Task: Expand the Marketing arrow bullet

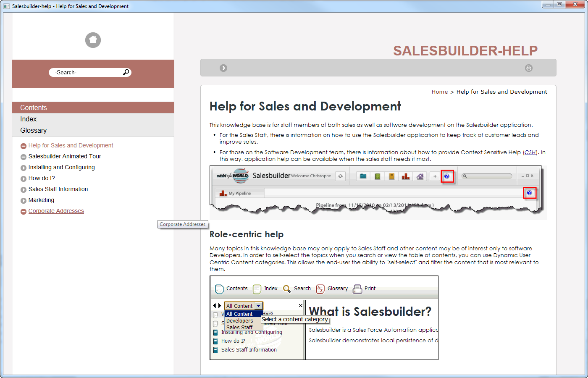Action: point(24,201)
